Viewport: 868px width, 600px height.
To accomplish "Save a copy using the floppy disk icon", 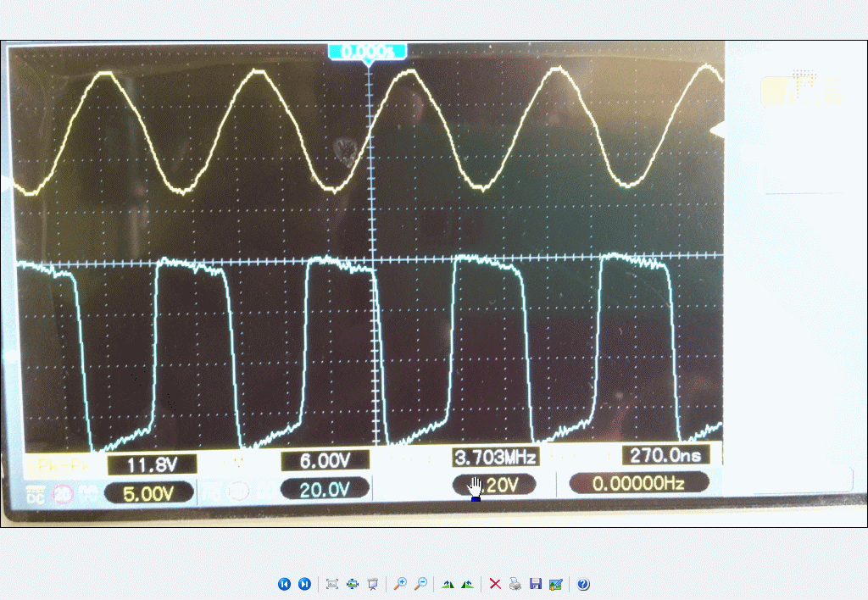I will click(535, 584).
